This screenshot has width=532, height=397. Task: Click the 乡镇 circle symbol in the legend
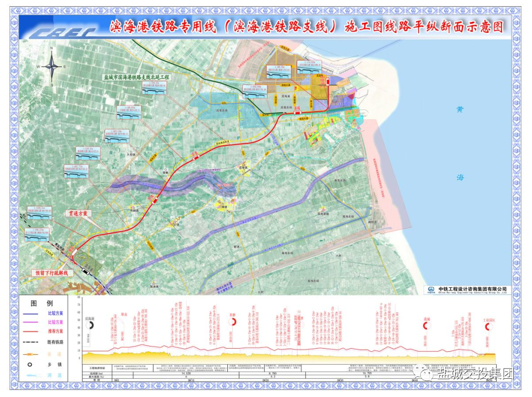pyautogui.click(x=30, y=364)
